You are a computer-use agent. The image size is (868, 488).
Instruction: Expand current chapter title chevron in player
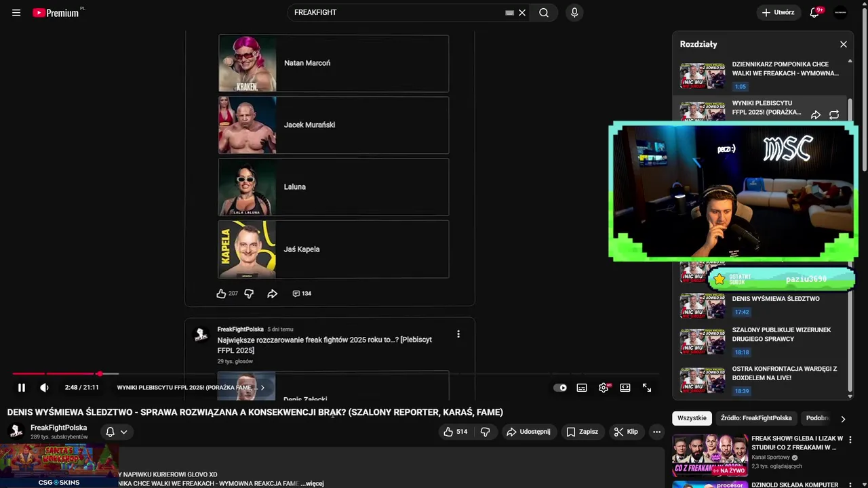[262, 388]
